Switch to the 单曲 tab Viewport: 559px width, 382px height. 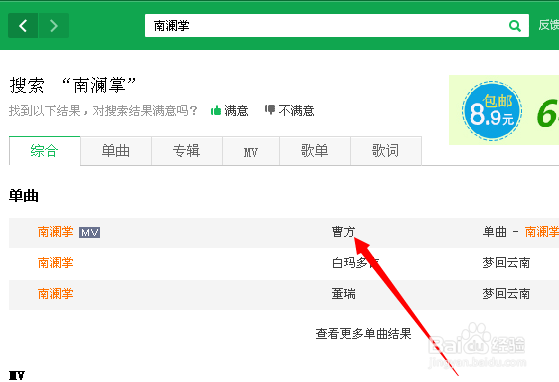[x=116, y=151]
